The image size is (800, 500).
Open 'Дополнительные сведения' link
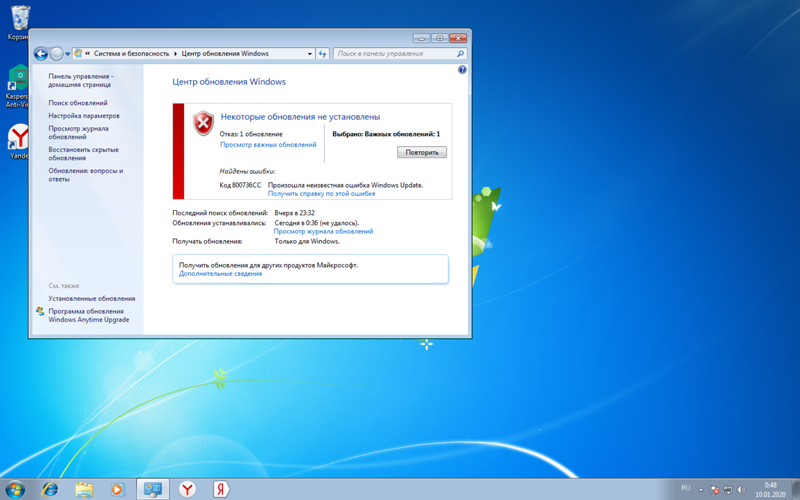[220, 274]
